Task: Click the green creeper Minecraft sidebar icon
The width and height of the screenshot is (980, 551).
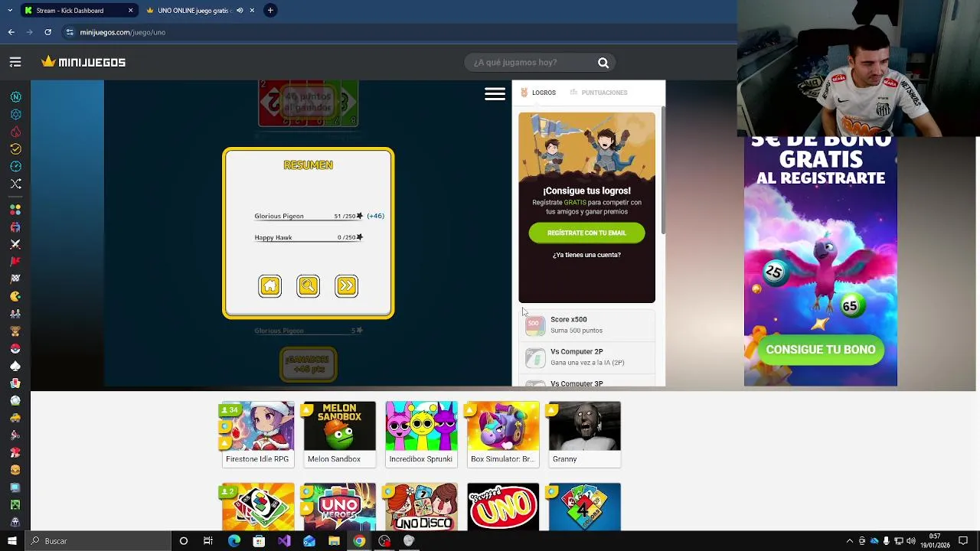Action: coord(15,504)
